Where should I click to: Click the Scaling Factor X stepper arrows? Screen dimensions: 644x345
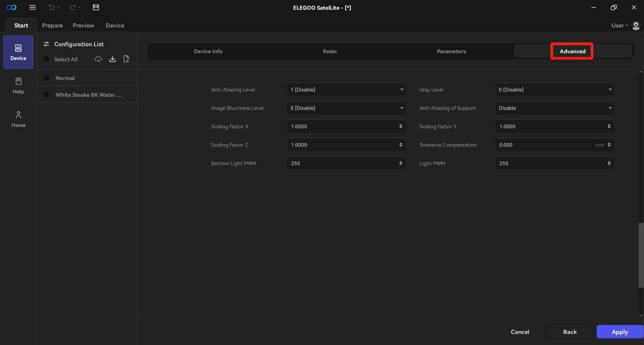400,126
